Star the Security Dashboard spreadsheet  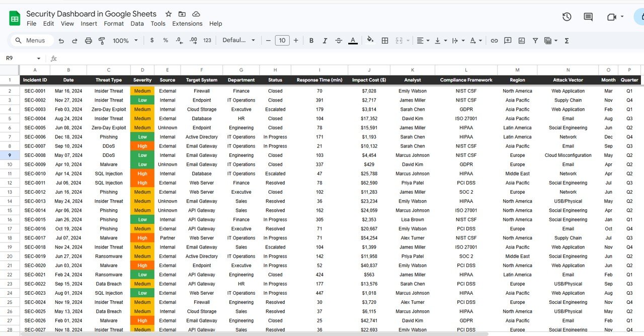click(168, 14)
